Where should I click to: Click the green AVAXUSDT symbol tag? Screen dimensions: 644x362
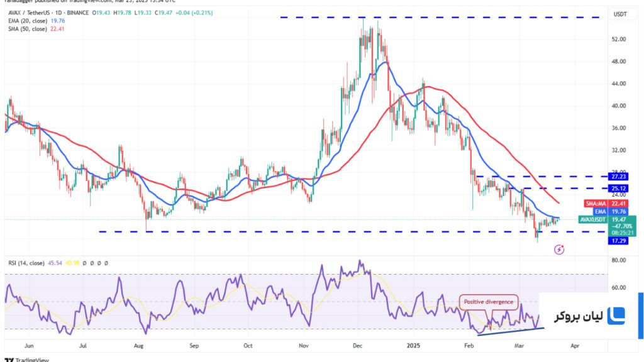point(592,219)
